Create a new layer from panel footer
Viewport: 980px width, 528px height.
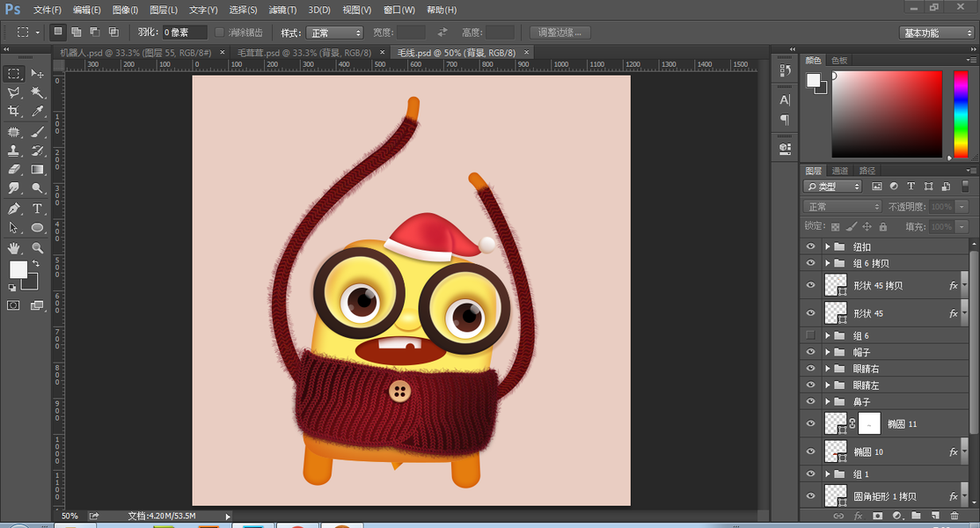(935, 516)
